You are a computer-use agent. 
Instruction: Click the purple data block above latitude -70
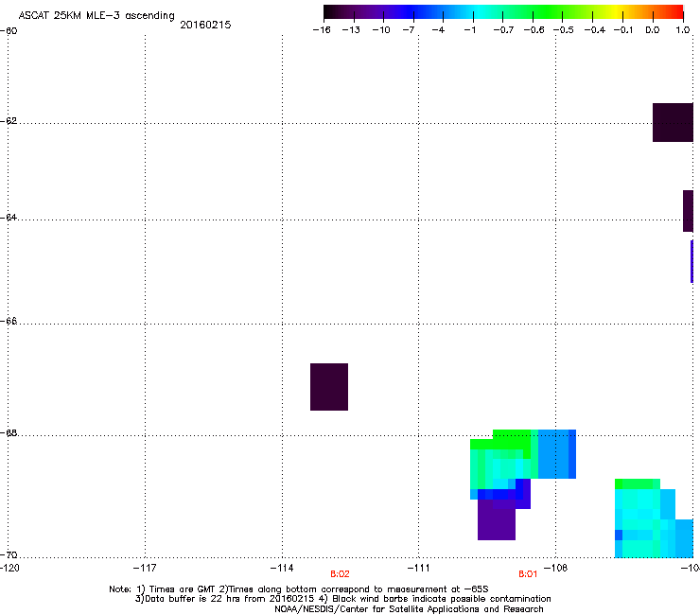coord(497,519)
